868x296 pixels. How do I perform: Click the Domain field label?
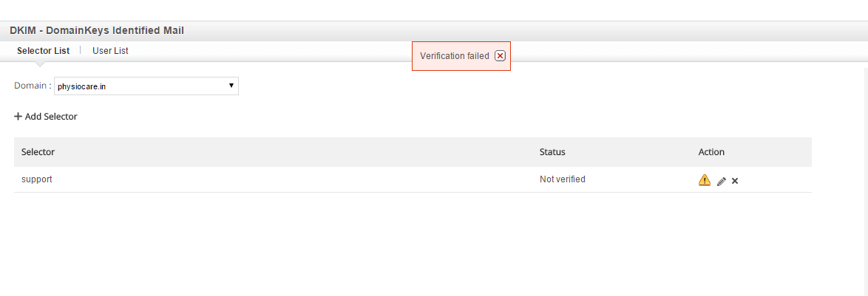[x=33, y=86]
